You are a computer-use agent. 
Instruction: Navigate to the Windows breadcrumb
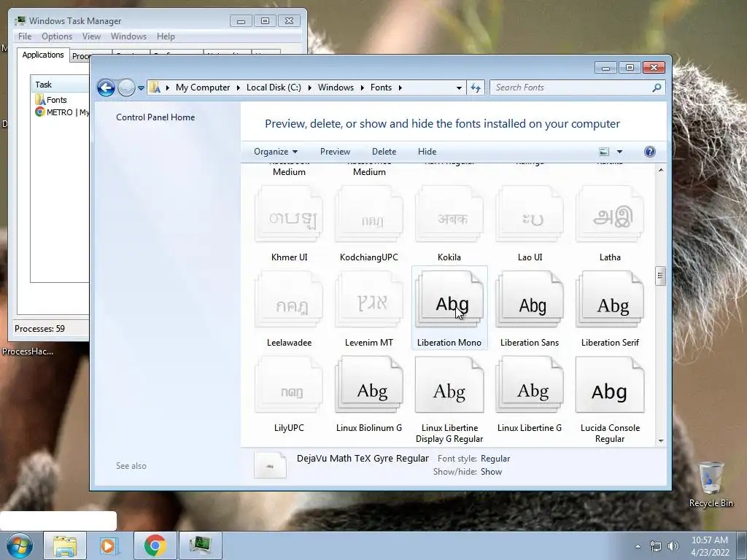pos(336,87)
